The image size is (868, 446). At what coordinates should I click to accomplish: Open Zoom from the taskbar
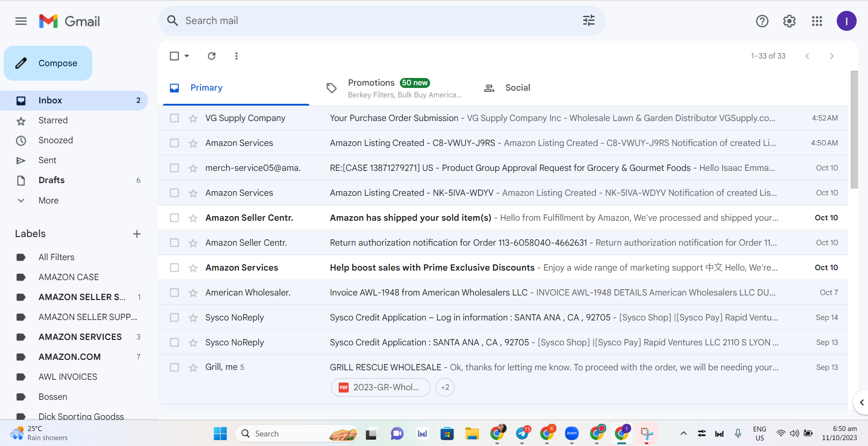click(x=572, y=434)
